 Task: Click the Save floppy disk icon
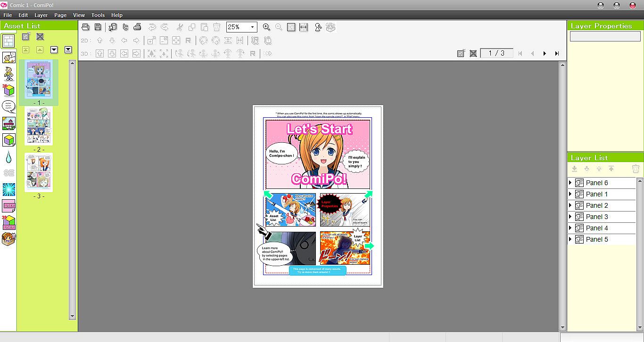pyautogui.click(x=98, y=27)
